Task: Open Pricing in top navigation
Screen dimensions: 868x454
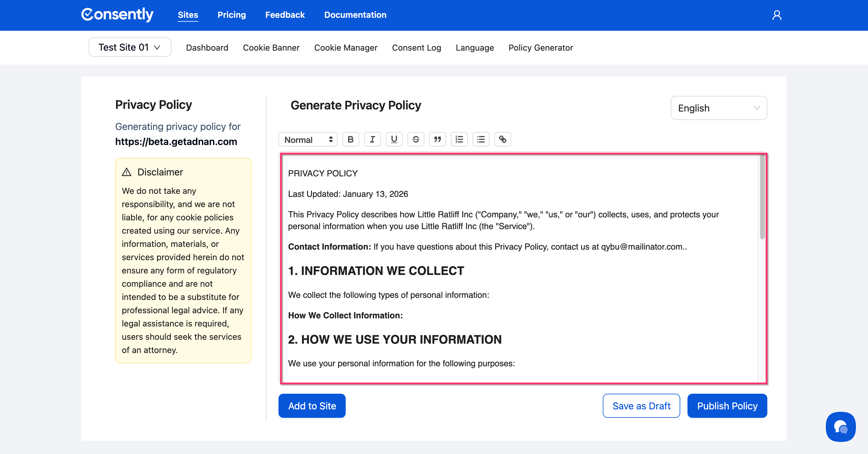Action: (x=231, y=15)
